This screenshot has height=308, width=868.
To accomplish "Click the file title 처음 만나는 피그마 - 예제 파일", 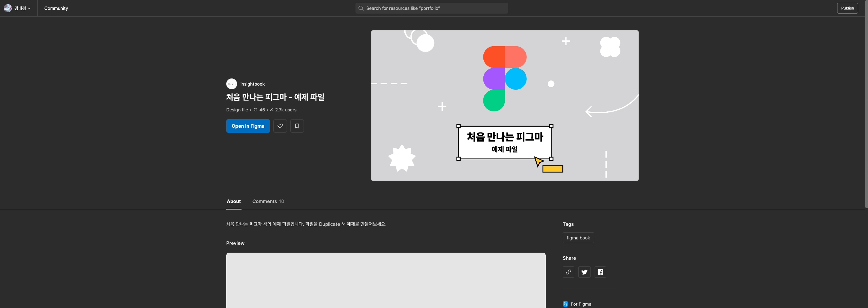I will pyautogui.click(x=275, y=97).
